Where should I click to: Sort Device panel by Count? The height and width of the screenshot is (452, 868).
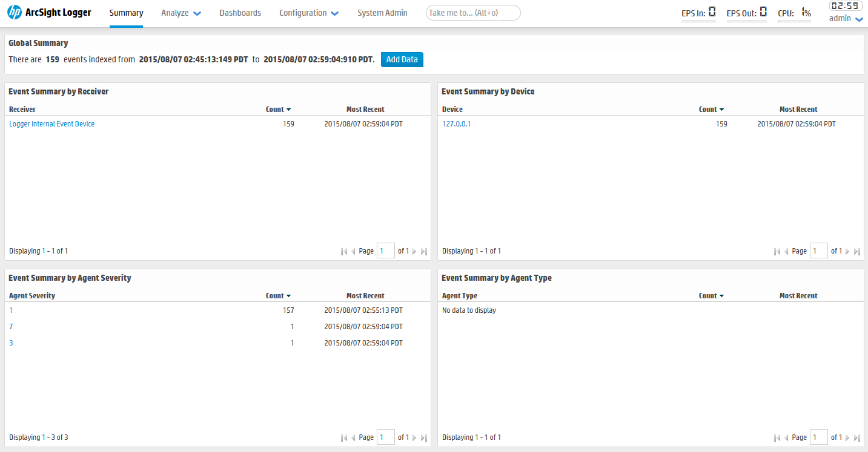click(x=712, y=110)
